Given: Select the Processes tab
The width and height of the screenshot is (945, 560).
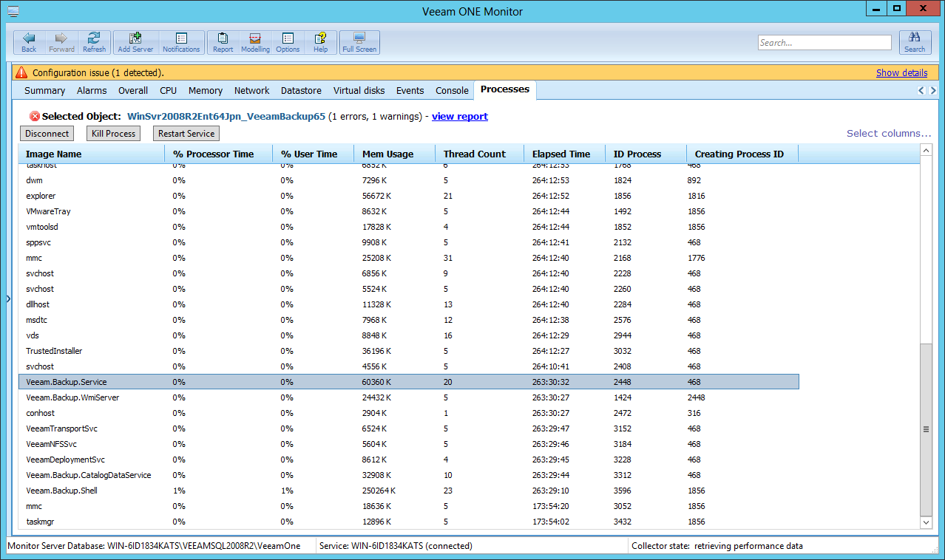Looking at the screenshot, I should (x=505, y=89).
